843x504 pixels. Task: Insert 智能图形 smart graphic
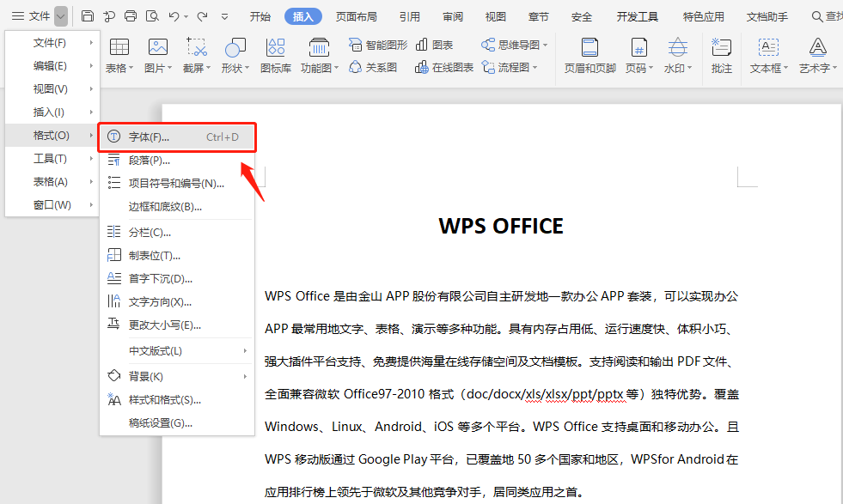coord(378,45)
